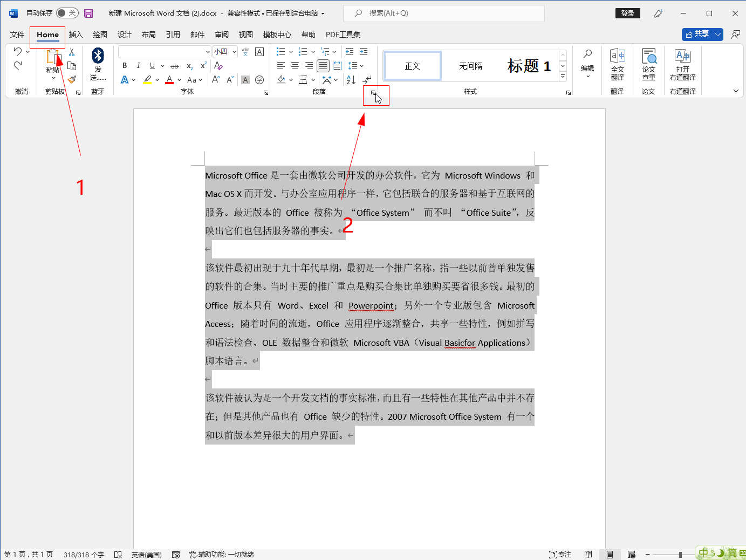The width and height of the screenshot is (746, 560).
Task: Click the 论文查重 plagiarism check icon
Action: 648,64
